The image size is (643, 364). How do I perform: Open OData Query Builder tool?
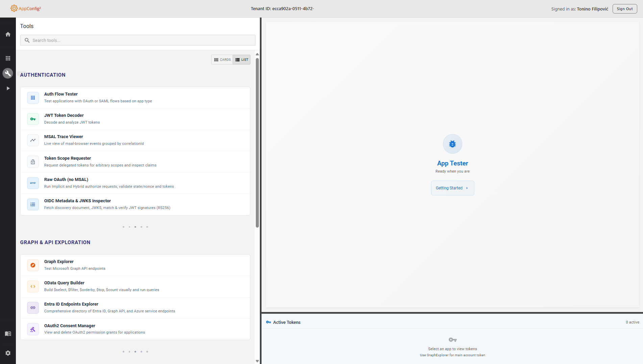[x=135, y=286]
